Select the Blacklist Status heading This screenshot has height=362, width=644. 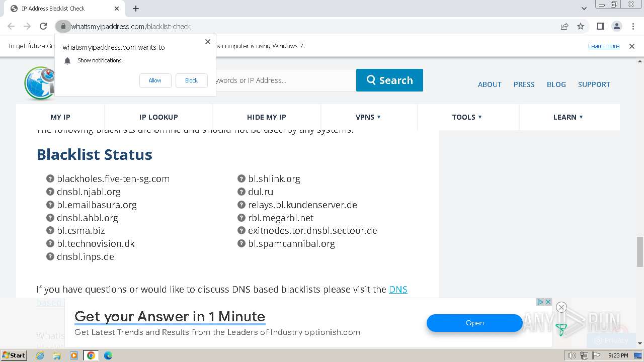pos(95,154)
